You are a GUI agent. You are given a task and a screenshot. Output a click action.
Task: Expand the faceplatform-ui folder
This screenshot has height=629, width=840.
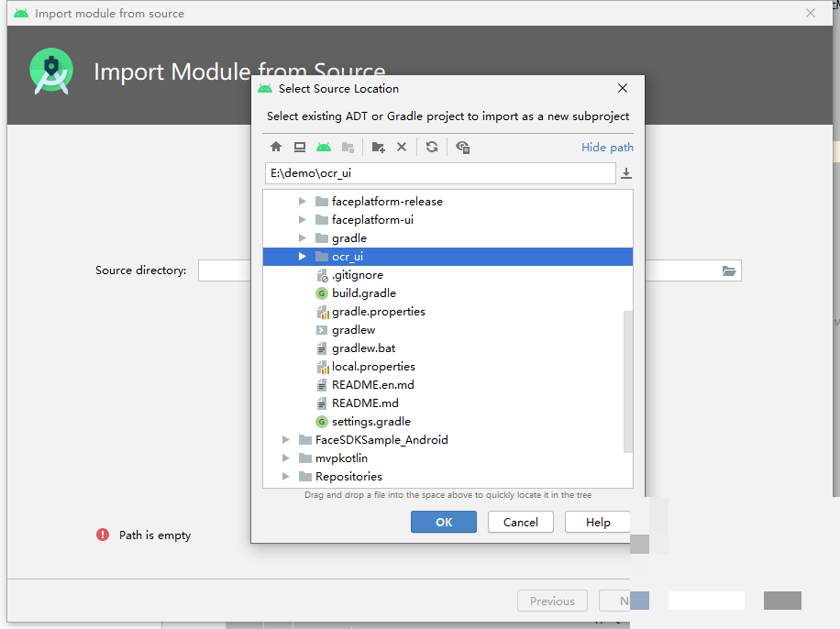tap(302, 220)
